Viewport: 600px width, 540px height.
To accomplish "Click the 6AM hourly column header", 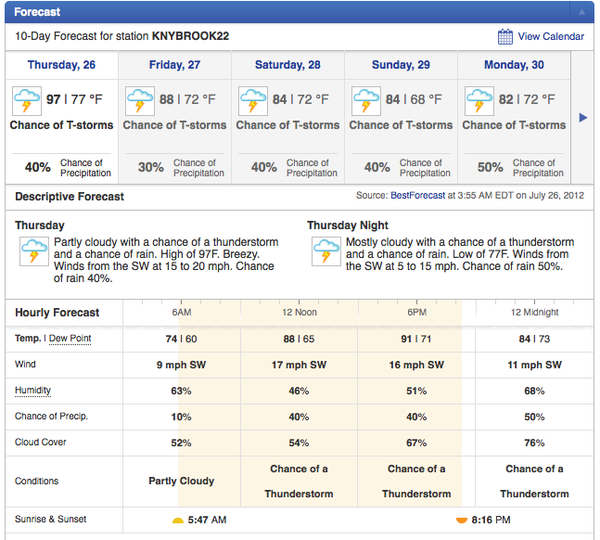I will point(181,312).
